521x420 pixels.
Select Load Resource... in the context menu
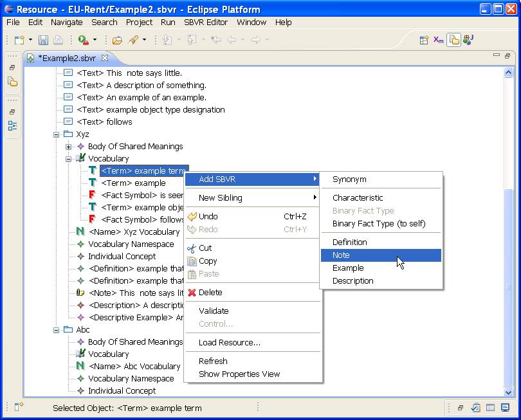(253, 343)
